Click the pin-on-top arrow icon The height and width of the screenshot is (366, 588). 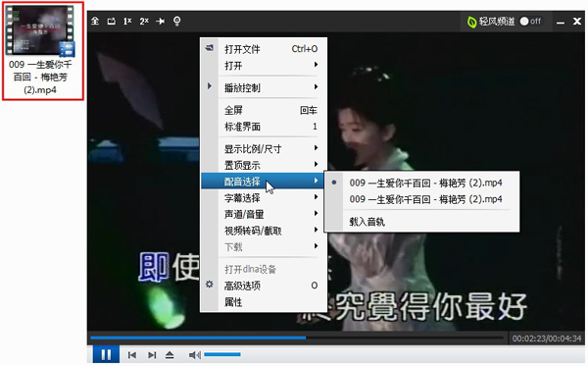coord(161,21)
